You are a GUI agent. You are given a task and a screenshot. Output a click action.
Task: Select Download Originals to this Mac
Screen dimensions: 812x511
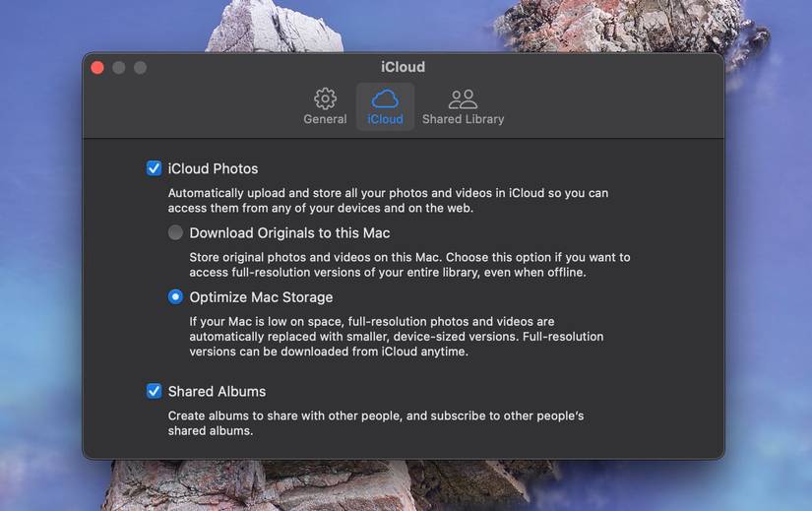[x=175, y=232]
